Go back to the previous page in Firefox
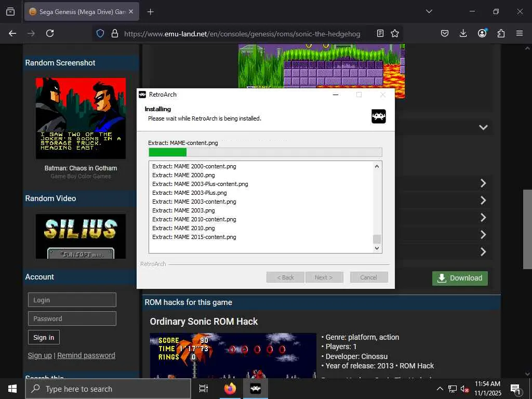 point(12,33)
